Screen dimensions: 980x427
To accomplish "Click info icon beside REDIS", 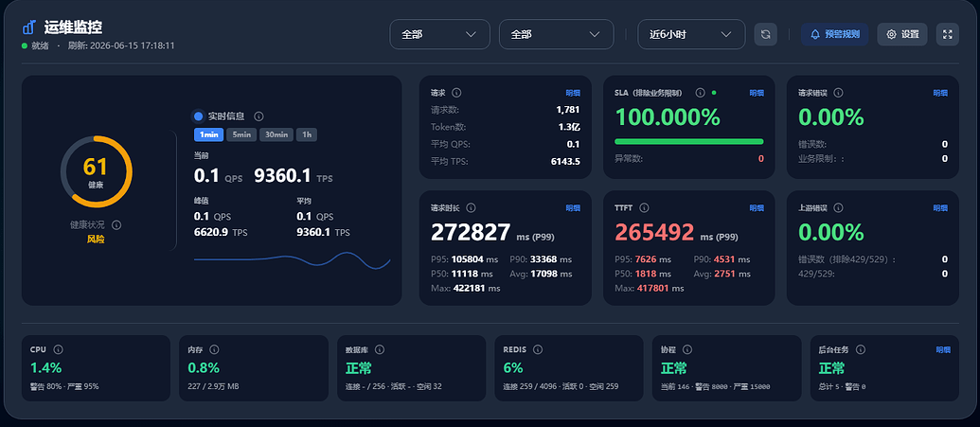I will pyautogui.click(x=538, y=349).
